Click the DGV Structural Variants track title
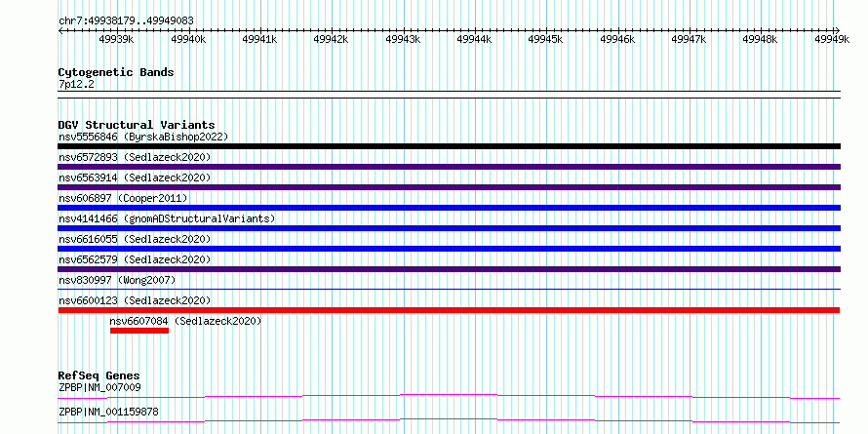 pos(137,125)
